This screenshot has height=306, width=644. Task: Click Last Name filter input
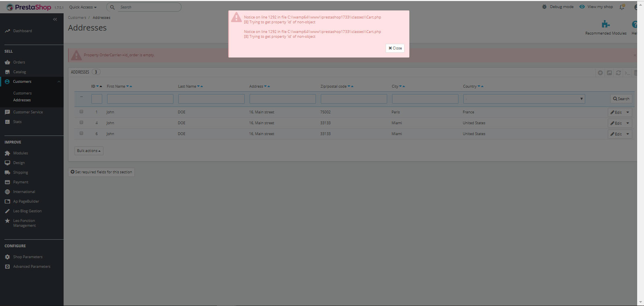click(211, 99)
